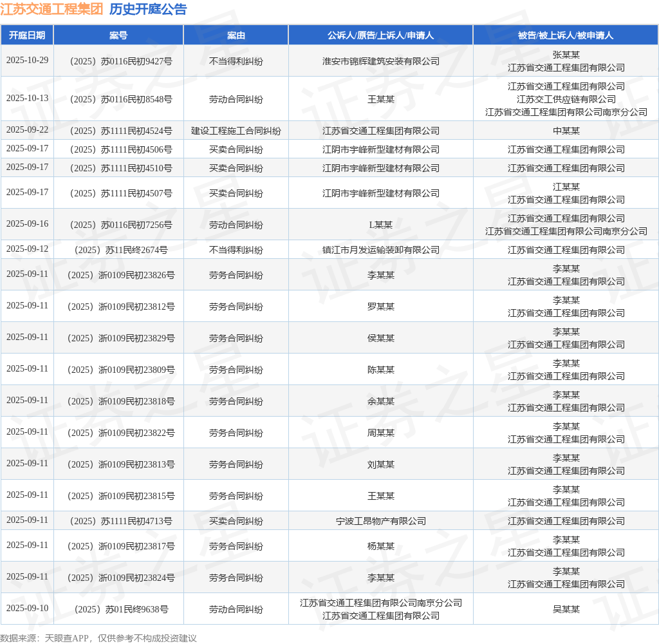
Task: Click defendant 江某某
Action: point(566,187)
